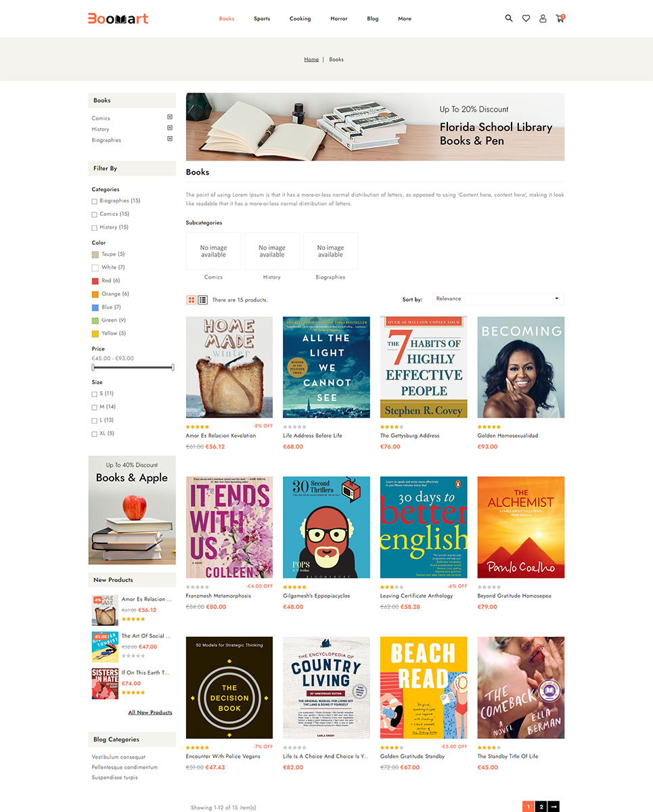Screen dimensions: 653x812
Task: Go to next page arrow
Action: pyautogui.click(x=554, y=807)
